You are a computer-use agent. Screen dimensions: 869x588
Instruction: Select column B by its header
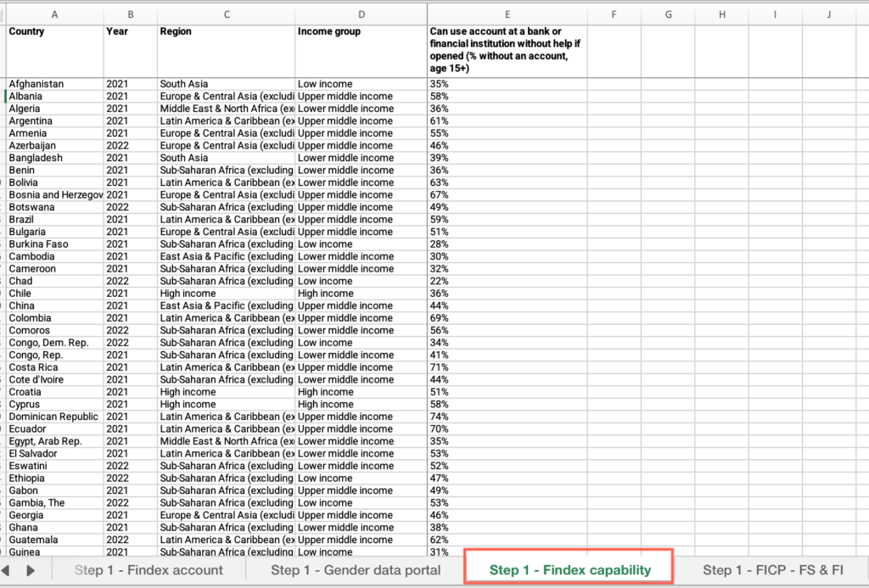pos(130,14)
